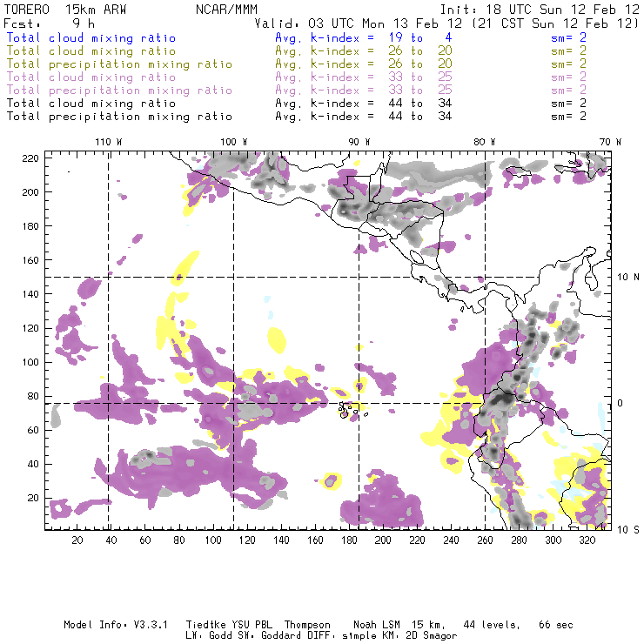Select the purple "Total precipitation mixing ratio" legend entry
Viewport: 644px width, 644px height.
tap(119, 91)
